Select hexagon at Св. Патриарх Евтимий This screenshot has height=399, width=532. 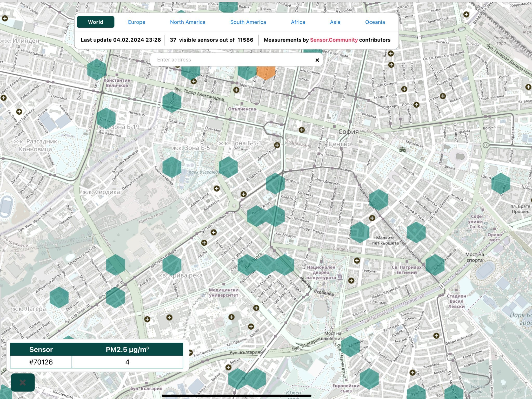pyautogui.click(x=435, y=265)
